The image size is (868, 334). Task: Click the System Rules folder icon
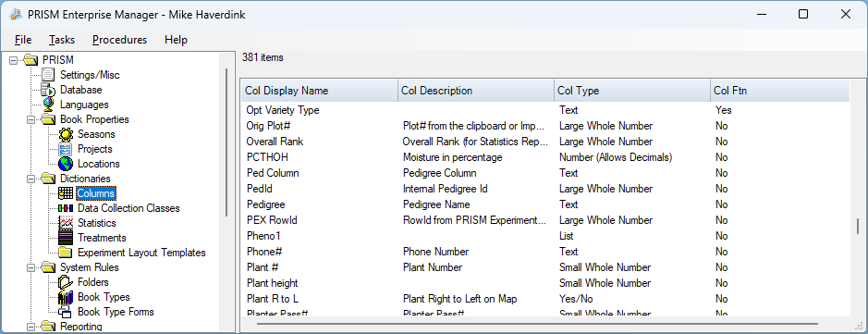pyautogui.click(x=48, y=267)
